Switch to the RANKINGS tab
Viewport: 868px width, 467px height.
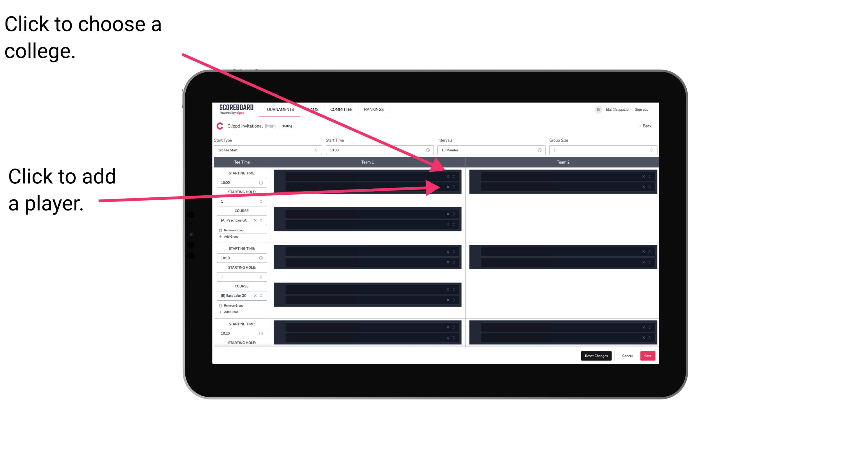pyautogui.click(x=374, y=109)
